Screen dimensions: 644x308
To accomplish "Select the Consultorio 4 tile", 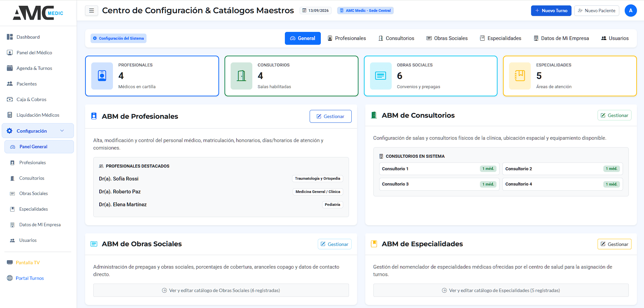I will click(563, 184).
